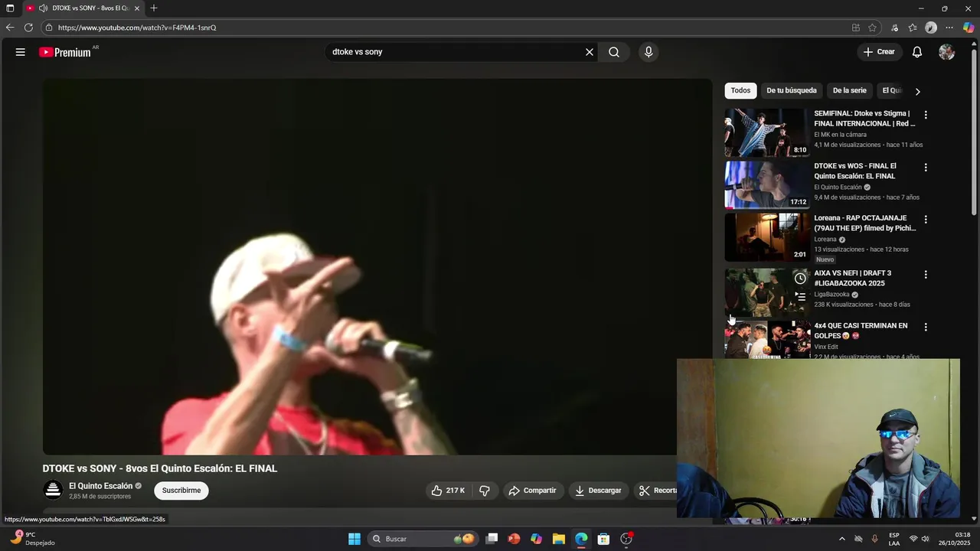980x551 pixels.
Task: Share the video via Compartir
Action: 532,491
